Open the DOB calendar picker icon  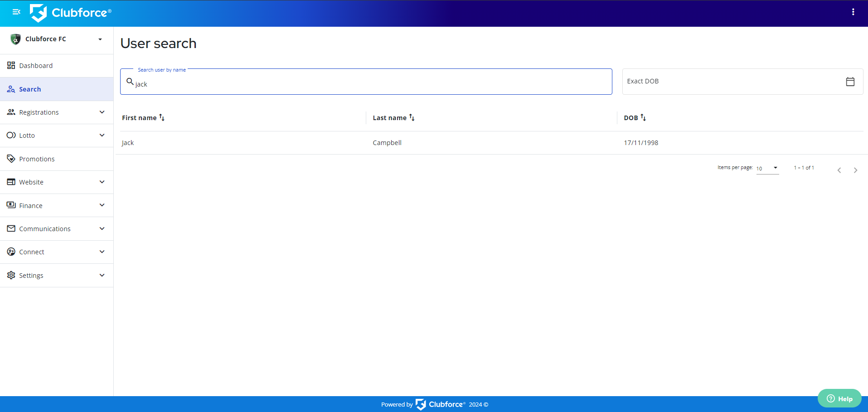point(850,82)
